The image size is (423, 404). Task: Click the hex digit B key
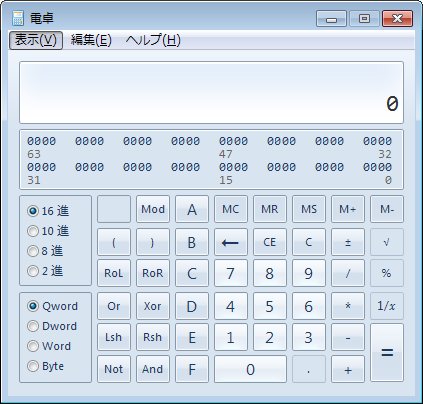click(192, 242)
